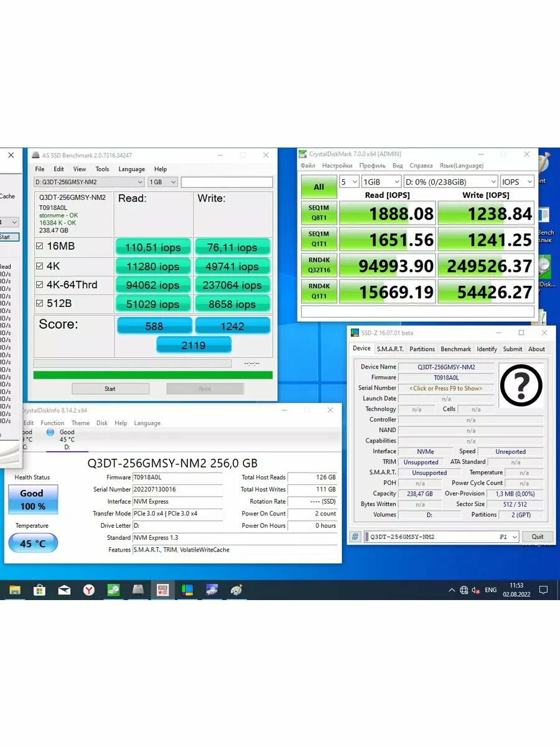This screenshot has height=747, width=560.
Task: Switch to Partitions tab in SSD-Z
Action: (422, 349)
